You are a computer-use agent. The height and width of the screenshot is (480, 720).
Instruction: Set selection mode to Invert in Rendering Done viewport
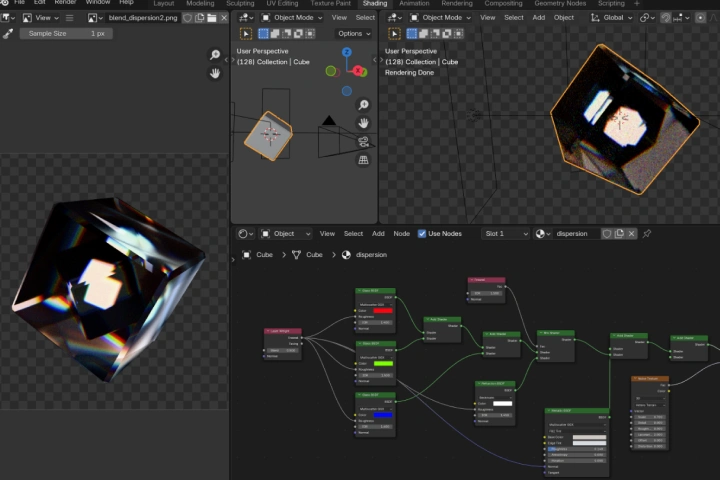(x=447, y=34)
